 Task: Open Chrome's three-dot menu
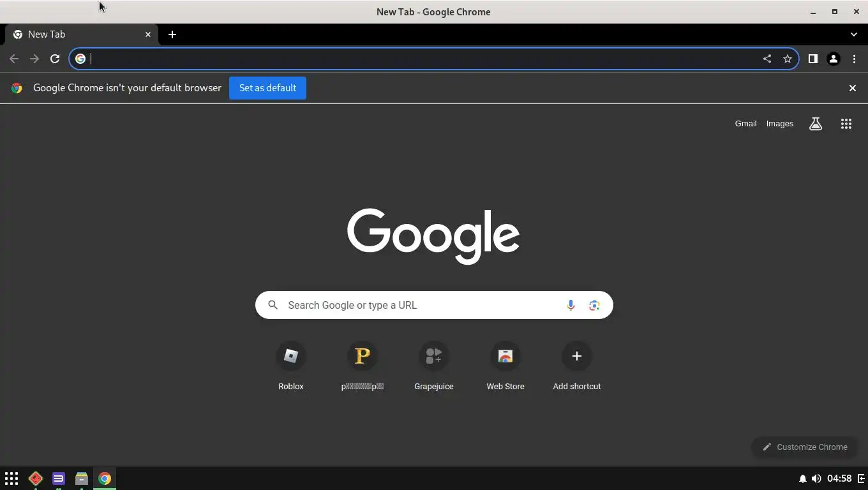click(x=854, y=59)
